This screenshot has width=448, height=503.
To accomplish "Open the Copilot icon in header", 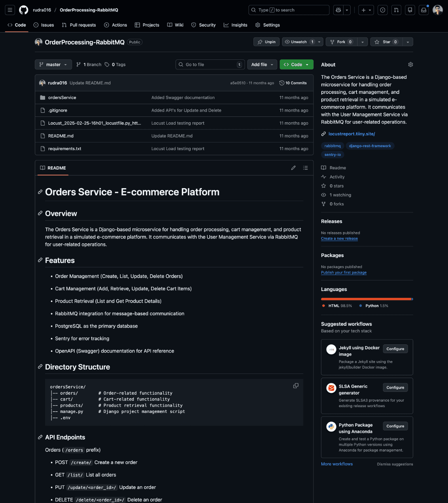I will click(338, 10).
